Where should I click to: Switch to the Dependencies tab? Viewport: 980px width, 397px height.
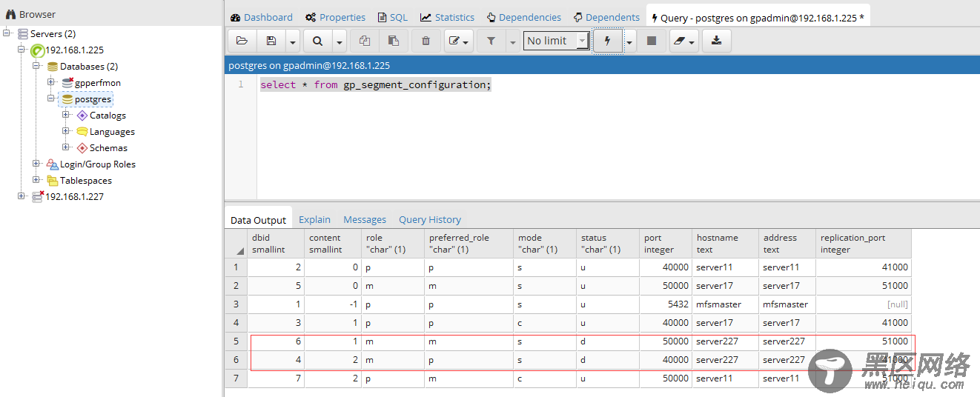[524, 17]
